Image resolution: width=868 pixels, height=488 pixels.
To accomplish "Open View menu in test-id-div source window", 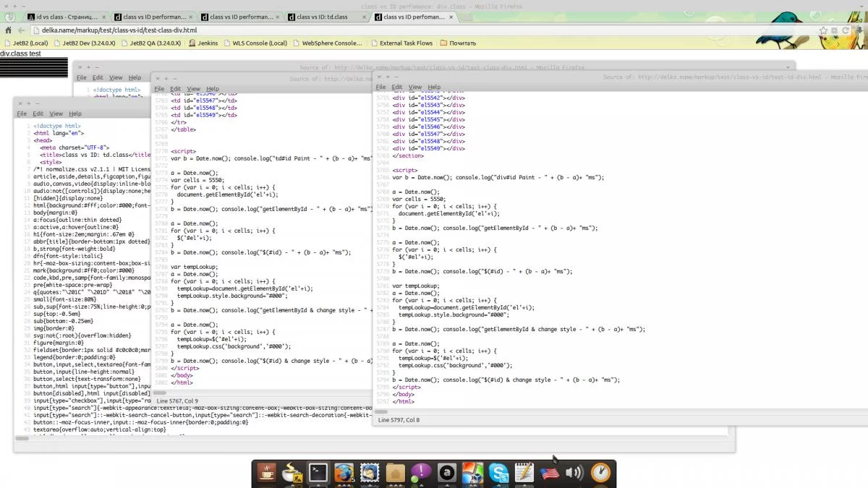I will [414, 87].
